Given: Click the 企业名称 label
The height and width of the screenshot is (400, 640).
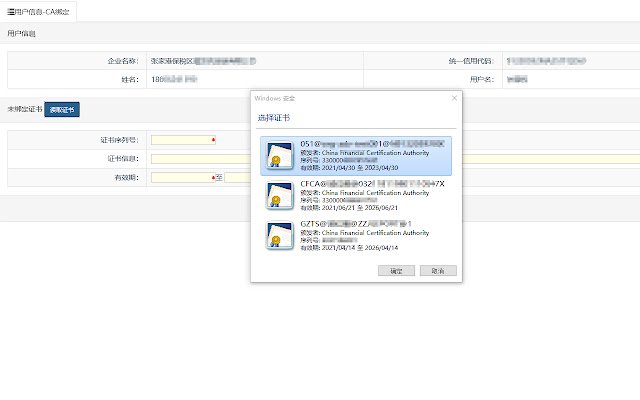Looking at the screenshot, I should [123, 61].
